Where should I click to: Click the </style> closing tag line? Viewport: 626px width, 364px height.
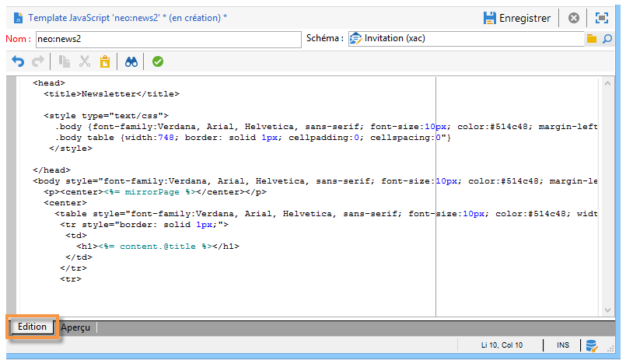(71, 149)
